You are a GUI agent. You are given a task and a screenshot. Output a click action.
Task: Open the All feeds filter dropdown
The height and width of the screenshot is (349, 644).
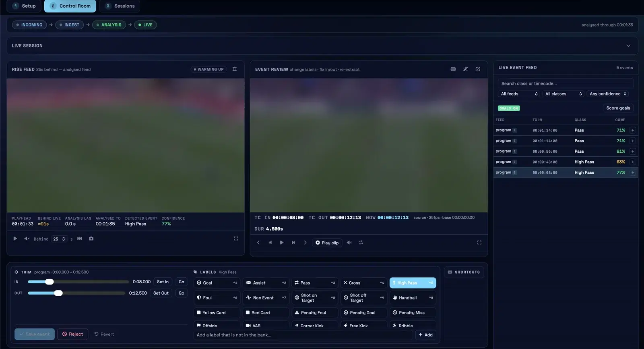click(519, 94)
